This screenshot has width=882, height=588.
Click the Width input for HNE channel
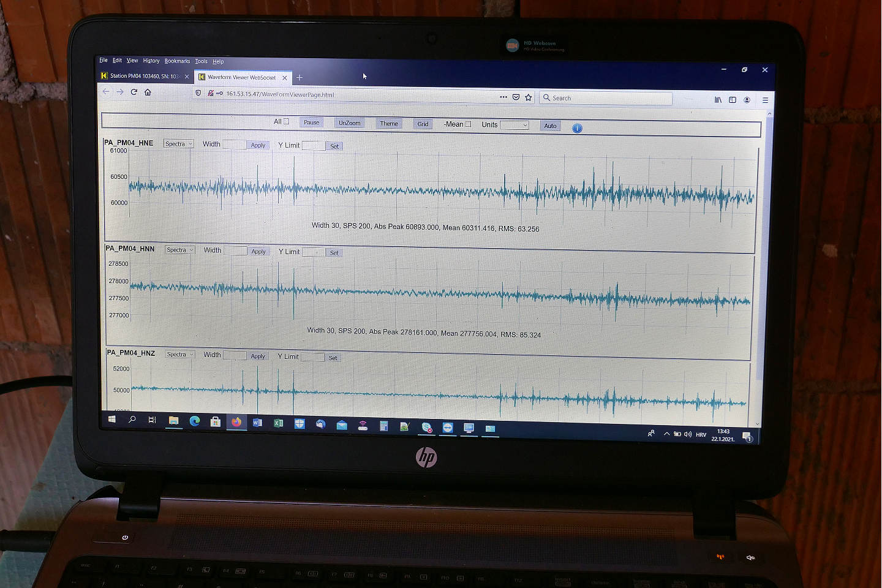[x=234, y=145]
